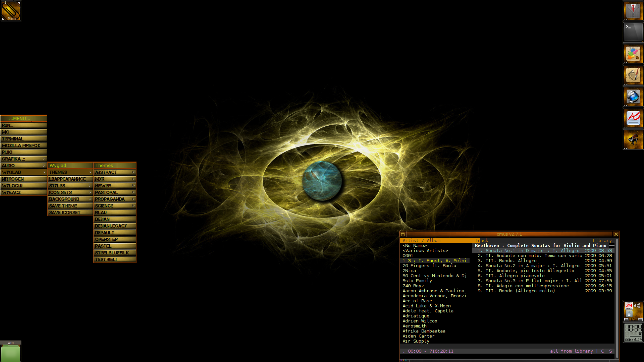Open the terminal from the dock
The width and height of the screenshot is (644, 362).
click(633, 32)
